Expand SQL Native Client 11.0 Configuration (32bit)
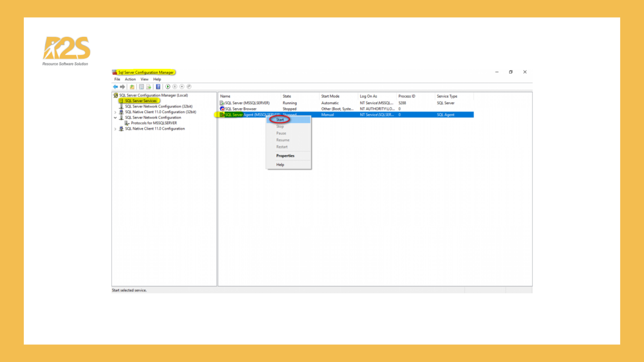This screenshot has width=644, height=362. click(115, 112)
